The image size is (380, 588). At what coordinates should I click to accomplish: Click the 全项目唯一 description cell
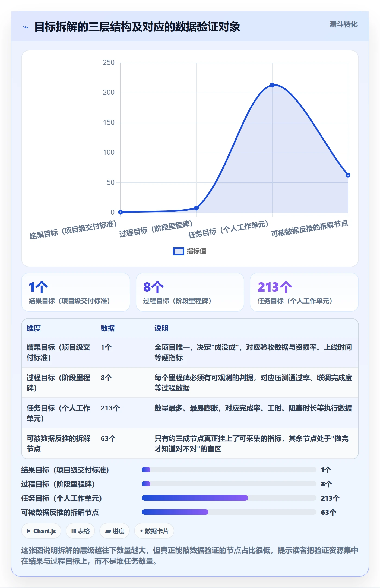[x=253, y=352]
